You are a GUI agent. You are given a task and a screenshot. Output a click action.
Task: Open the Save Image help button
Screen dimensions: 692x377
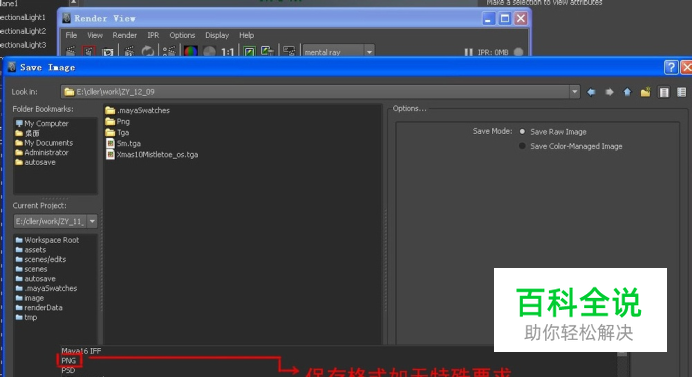pos(671,67)
